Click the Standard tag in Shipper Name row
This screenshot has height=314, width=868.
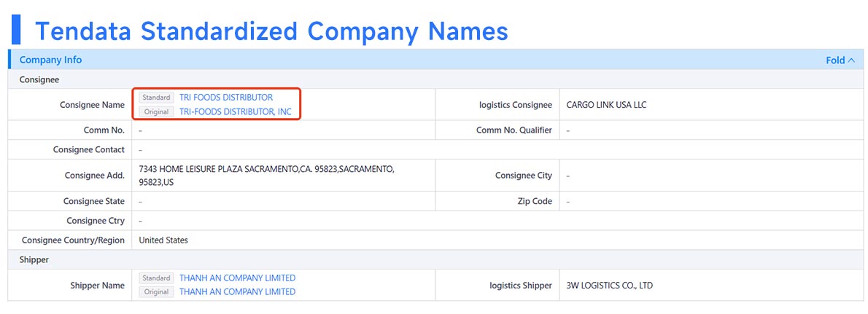click(156, 278)
